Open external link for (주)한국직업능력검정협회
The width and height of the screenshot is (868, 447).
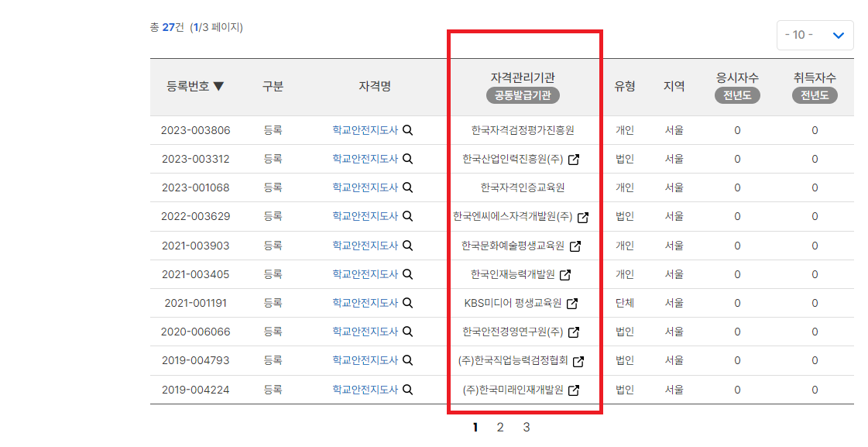(578, 359)
